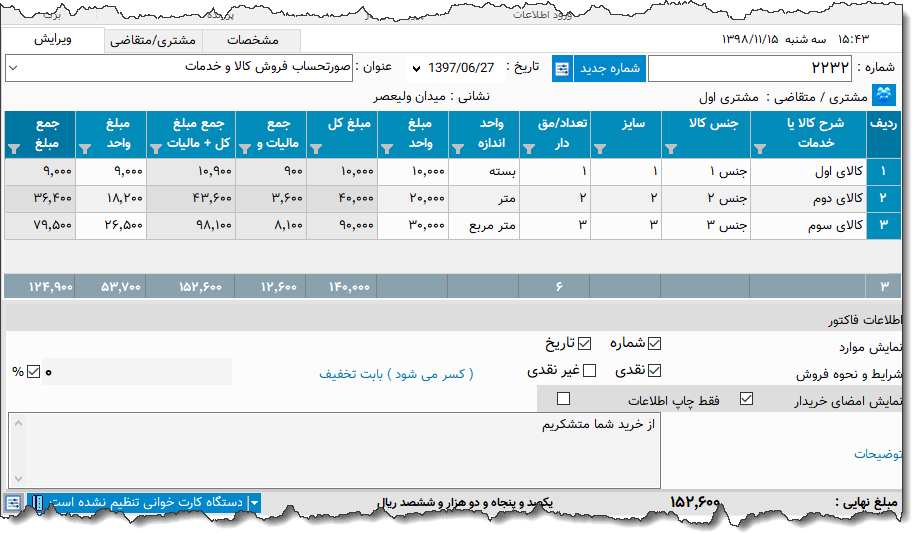Expand the عنوان invoice title dropdown
Screen dimensions: 912x533
point(14,69)
